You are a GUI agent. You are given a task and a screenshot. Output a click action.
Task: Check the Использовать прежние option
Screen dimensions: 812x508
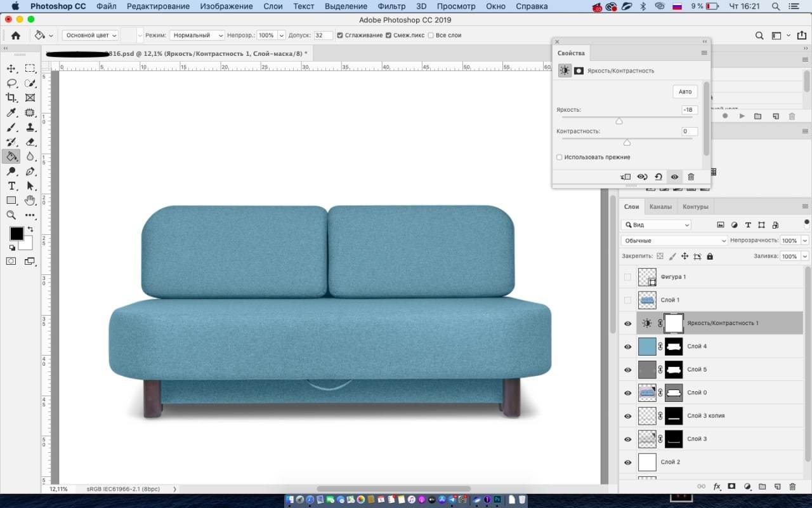[x=560, y=157]
